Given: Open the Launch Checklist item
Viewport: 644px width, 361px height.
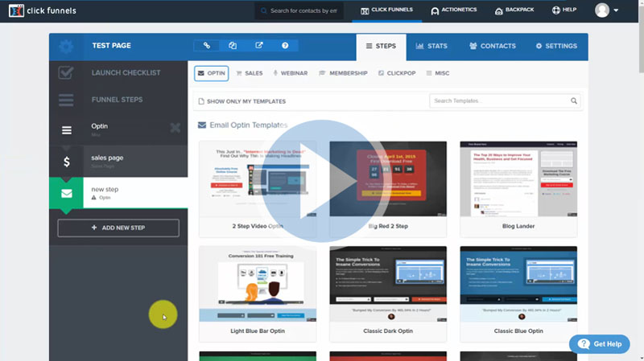Looking at the screenshot, I should (x=118, y=73).
